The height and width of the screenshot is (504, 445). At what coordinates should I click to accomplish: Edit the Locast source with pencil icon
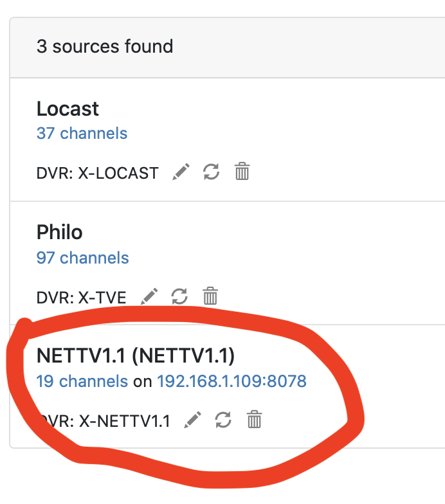click(x=181, y=172)
